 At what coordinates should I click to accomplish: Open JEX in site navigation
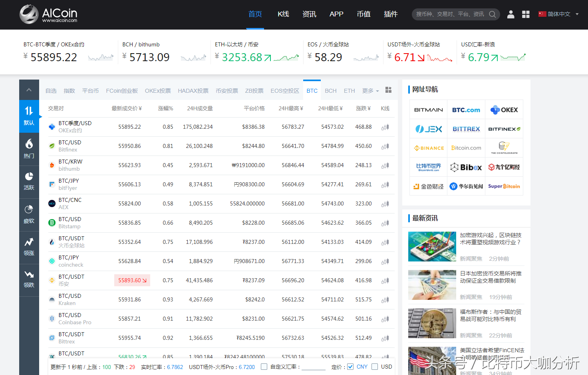coord(428,129)
